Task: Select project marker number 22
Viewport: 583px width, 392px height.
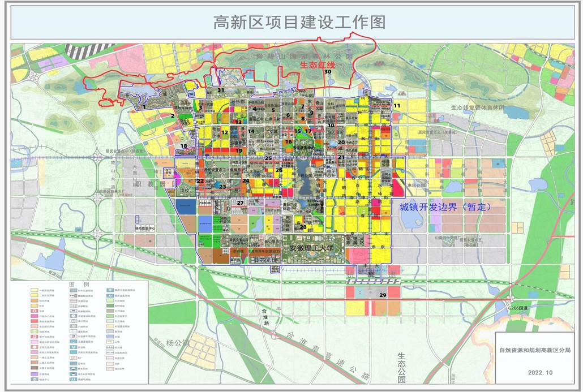Action: click(200, 182)
